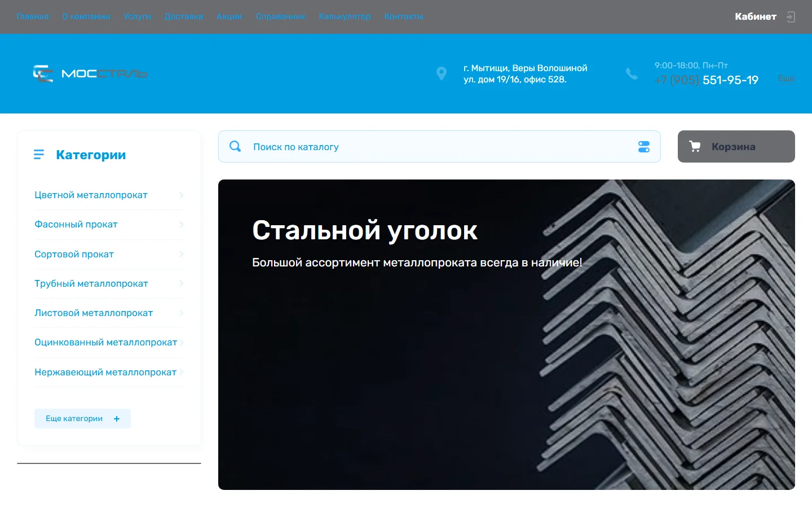Open search filter options toggle icon
812x508 pixels.
[x=644, y=147]
